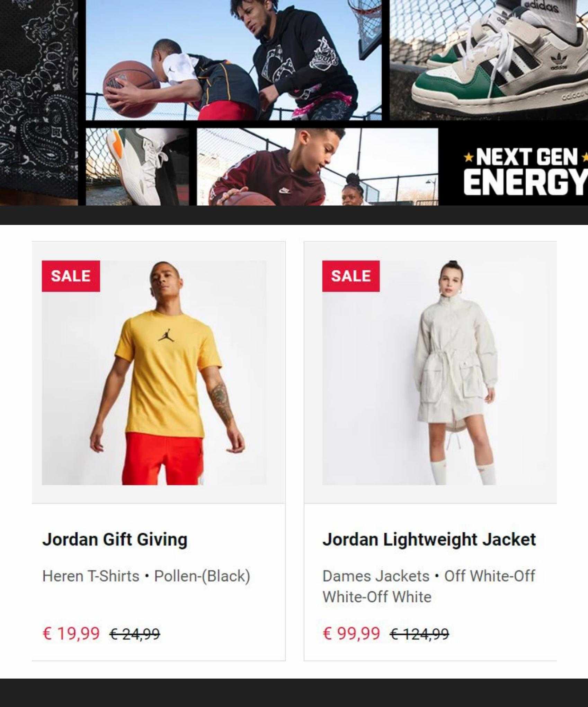This screenshot has height=707, width=588.
Task: Click the off-white jacket product image
Action: coord(439,373)
